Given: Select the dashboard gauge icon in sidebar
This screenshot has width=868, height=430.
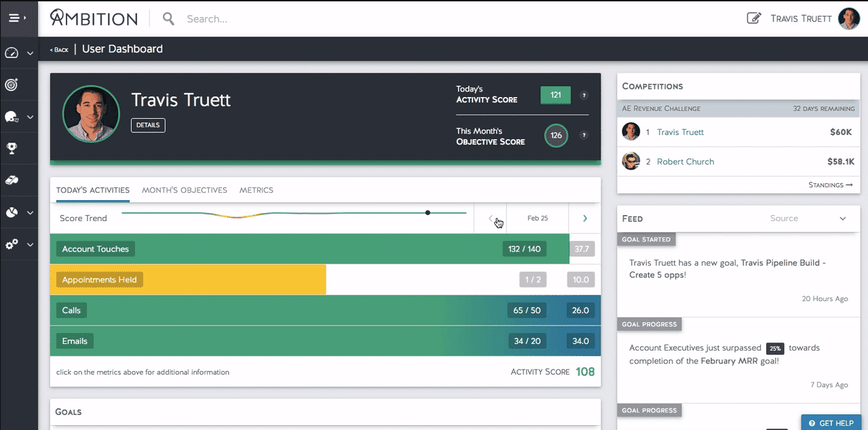Looking at the screenshot, I should tap(10, 52).
